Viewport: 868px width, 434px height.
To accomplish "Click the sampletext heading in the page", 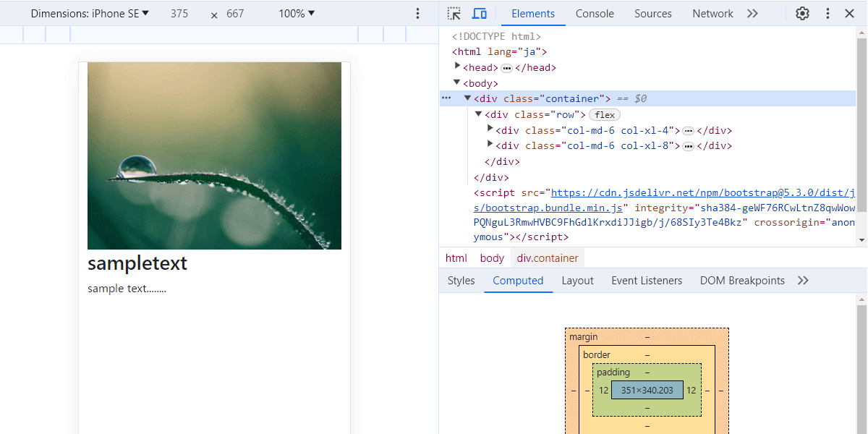I will (137, 263).
